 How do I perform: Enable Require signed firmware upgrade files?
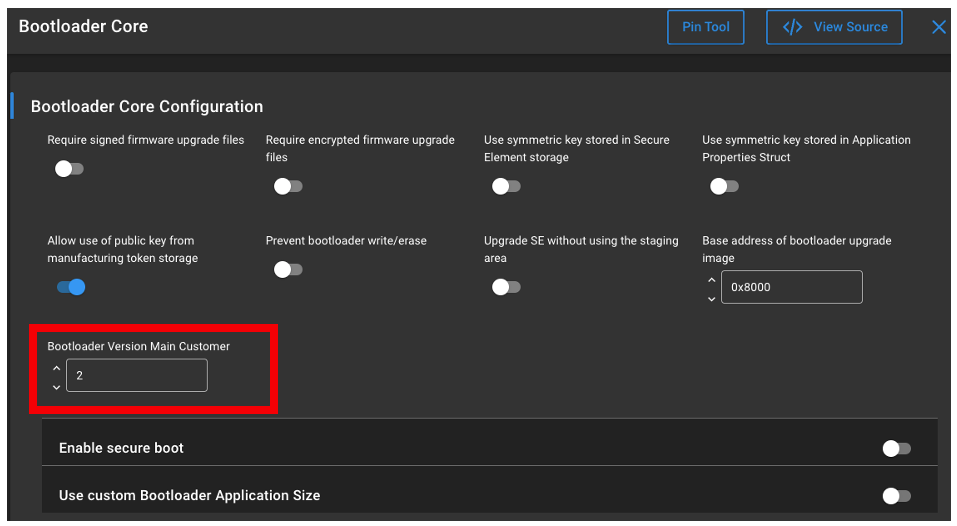69,168
